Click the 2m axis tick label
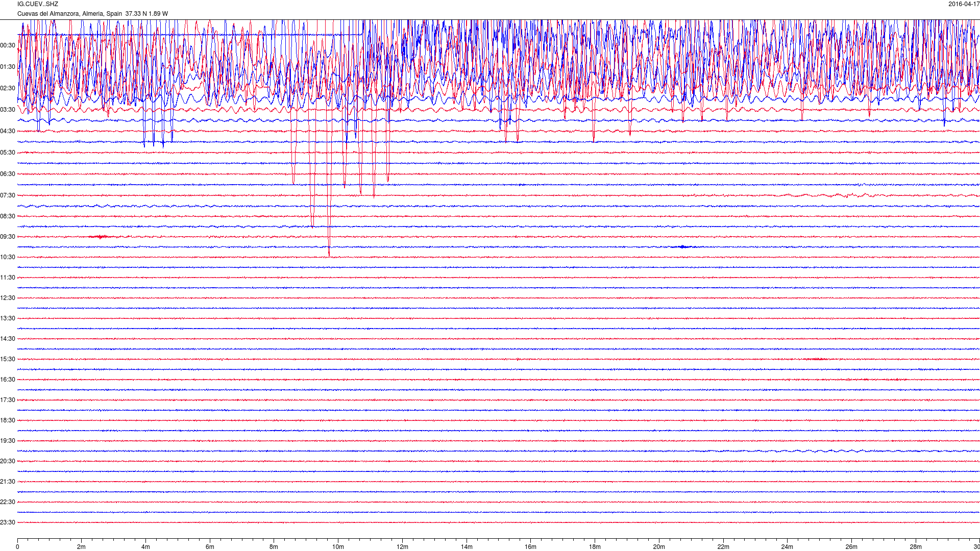The image size is (980, 551). pos(82,547)
